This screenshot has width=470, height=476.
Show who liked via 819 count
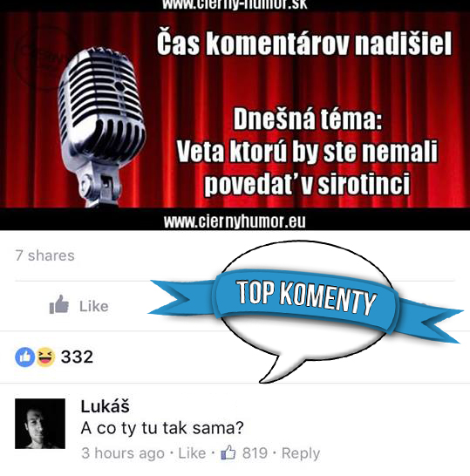tap(255, 453)
